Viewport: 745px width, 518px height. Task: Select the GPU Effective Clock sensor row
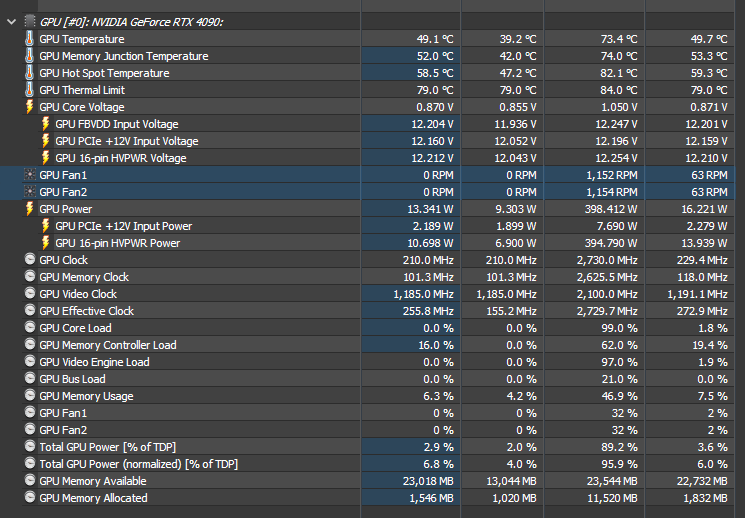pyautogui.click(x=86, y=311)
